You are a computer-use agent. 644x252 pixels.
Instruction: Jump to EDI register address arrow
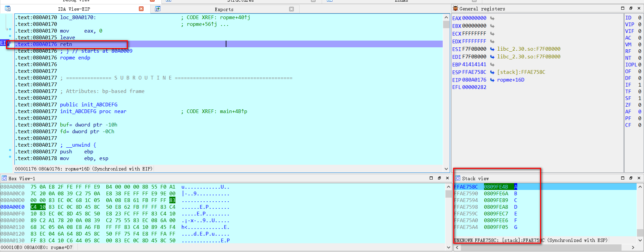pyautogui.click(x=492, y=57)
